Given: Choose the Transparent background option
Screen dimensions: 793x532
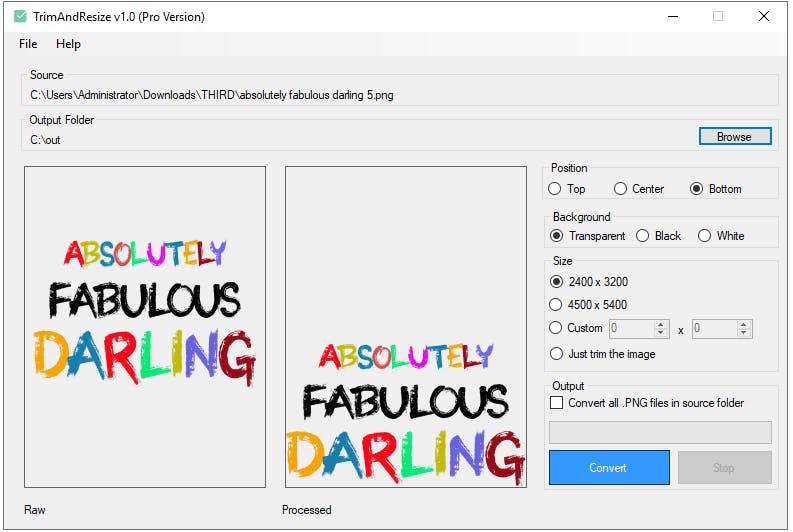Looking at the screenshot, I should point(588,236).
